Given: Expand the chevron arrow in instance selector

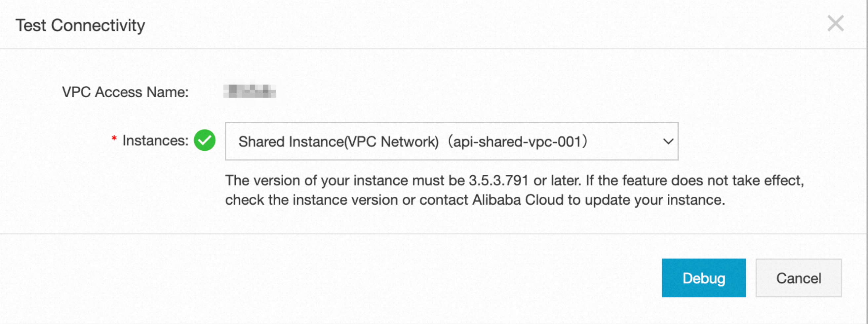Looking at the screenshot, I should 668,141.
